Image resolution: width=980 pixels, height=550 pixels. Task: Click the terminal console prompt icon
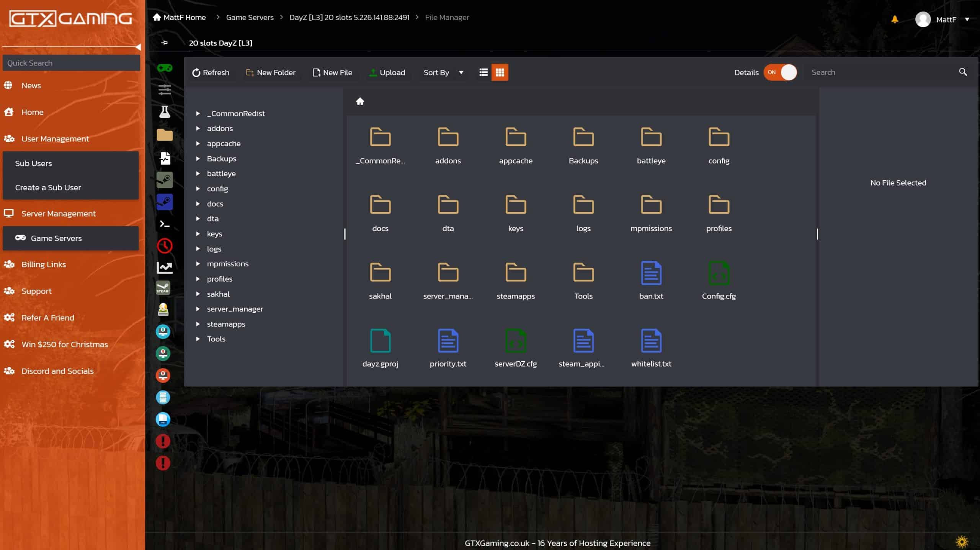point(165,224)
